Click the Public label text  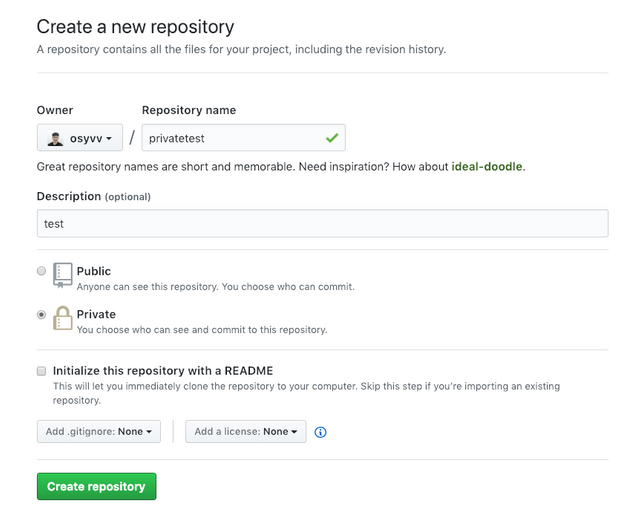tap(94, 271)
